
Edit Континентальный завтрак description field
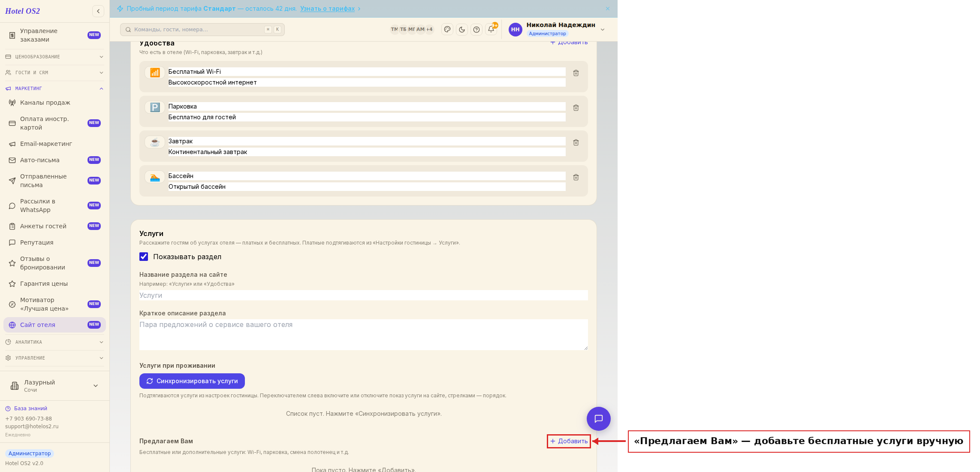click(x=367, y=152)
